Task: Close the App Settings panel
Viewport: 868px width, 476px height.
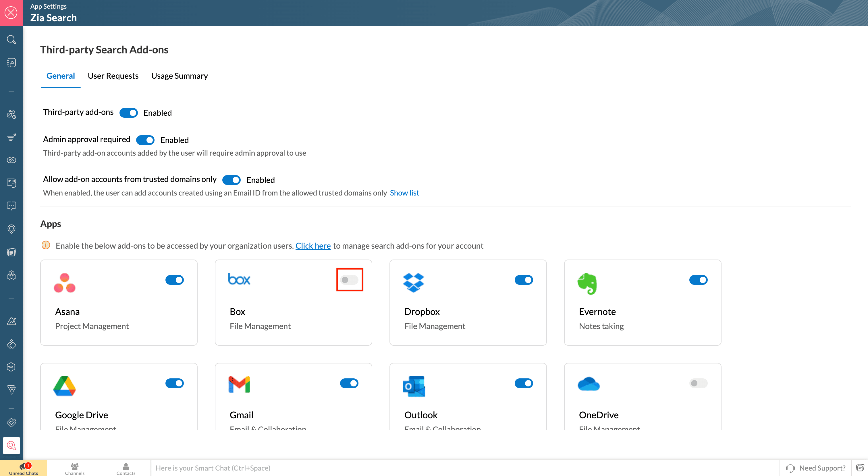Action: (11, 13)
